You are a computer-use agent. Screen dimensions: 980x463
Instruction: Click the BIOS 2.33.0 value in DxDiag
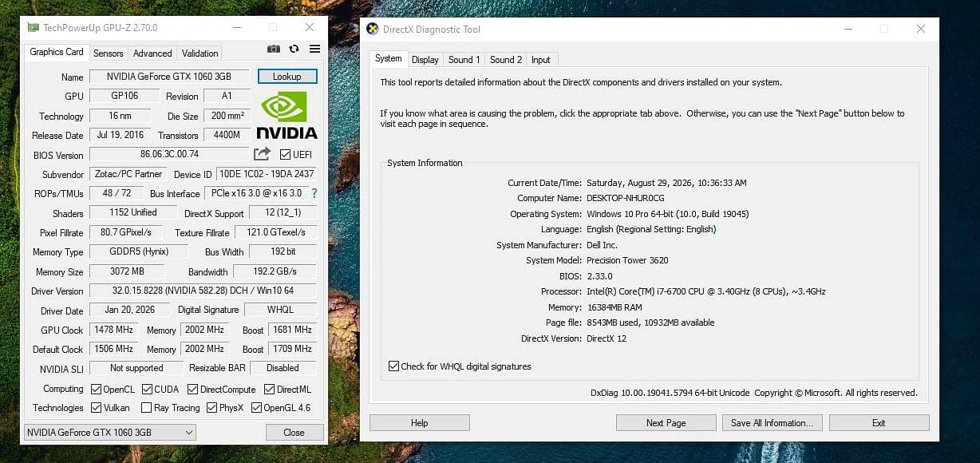(600, 276)
